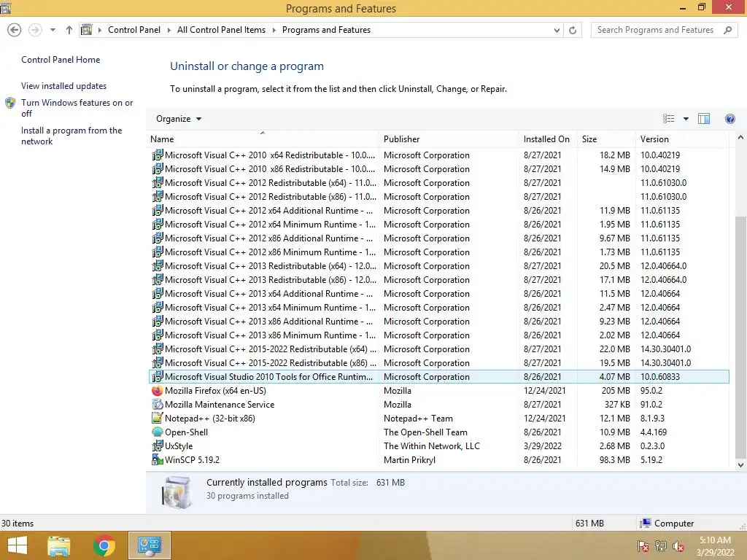Select the WinSCP 5.19.2 icon
747x560 pixels.
(x=157, y=459)
